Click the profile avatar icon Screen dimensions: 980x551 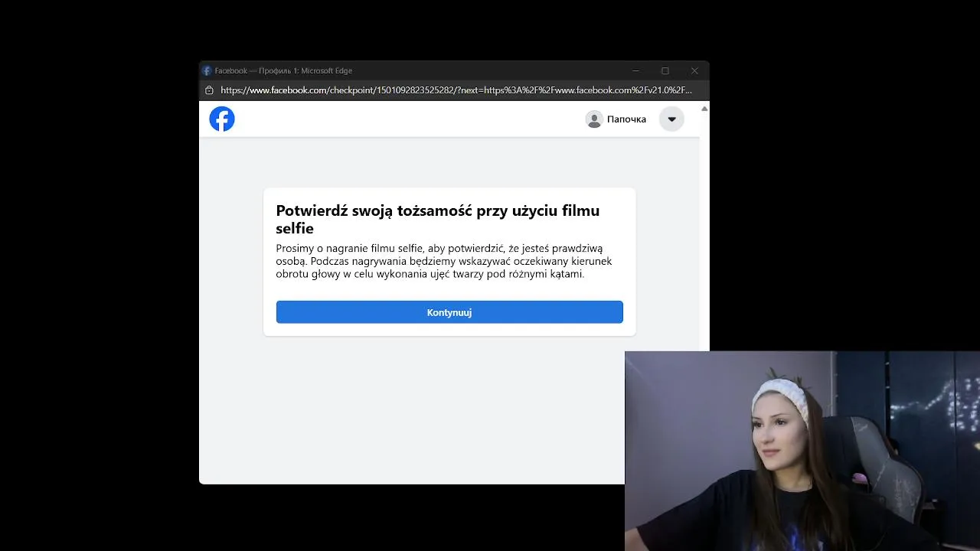pyautogui.click(x=594, y=119)
